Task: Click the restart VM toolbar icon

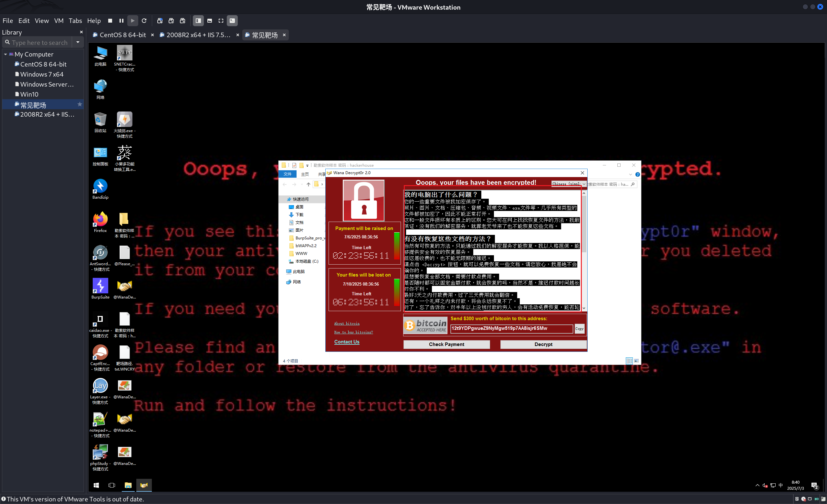Action: 144,21
